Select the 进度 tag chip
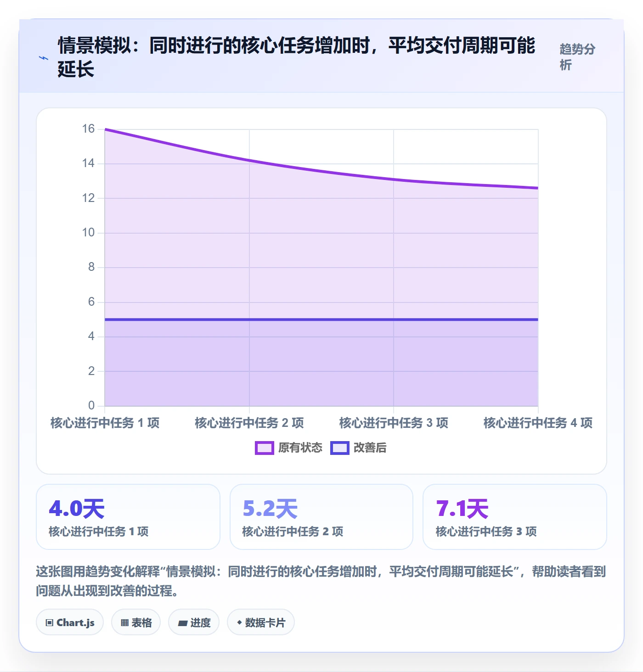Screen dimensions: 643x672 click(194, 622)
